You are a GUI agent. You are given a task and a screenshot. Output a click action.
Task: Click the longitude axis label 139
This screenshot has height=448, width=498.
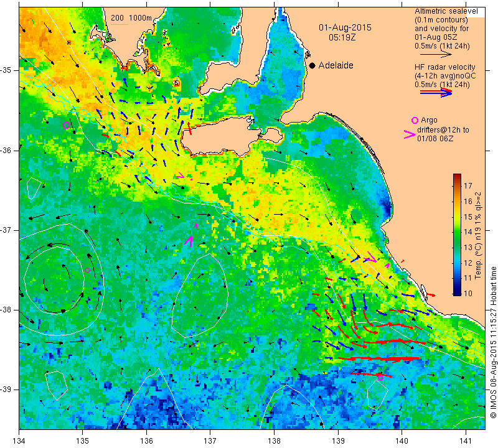click(338, 441)
